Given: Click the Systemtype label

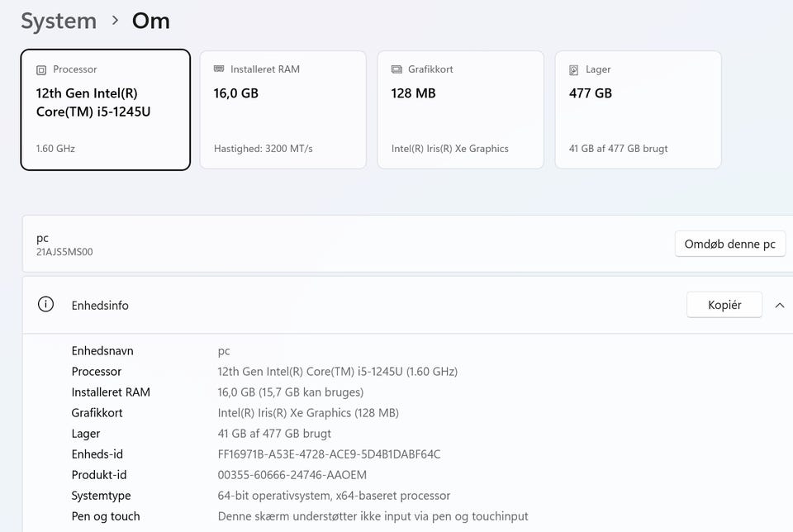Looking at the screenshot, I should (x=101, y=496).
